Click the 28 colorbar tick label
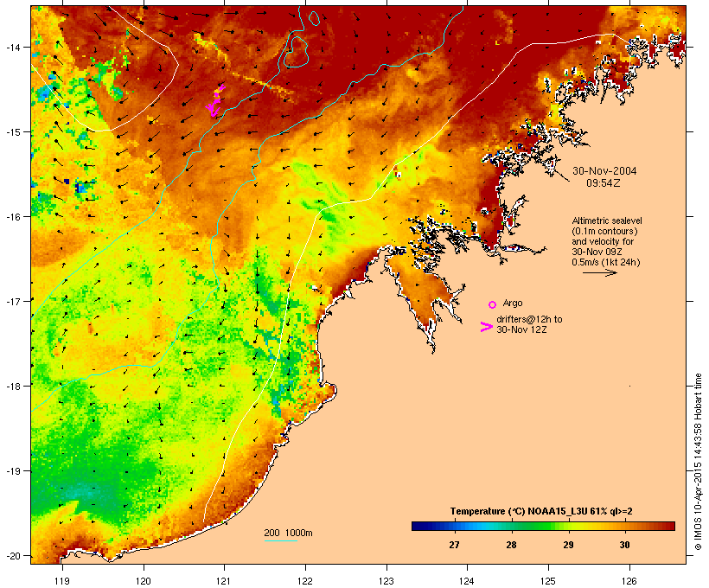The height and width of the screenshot is (588, 709). click(511, 545)
